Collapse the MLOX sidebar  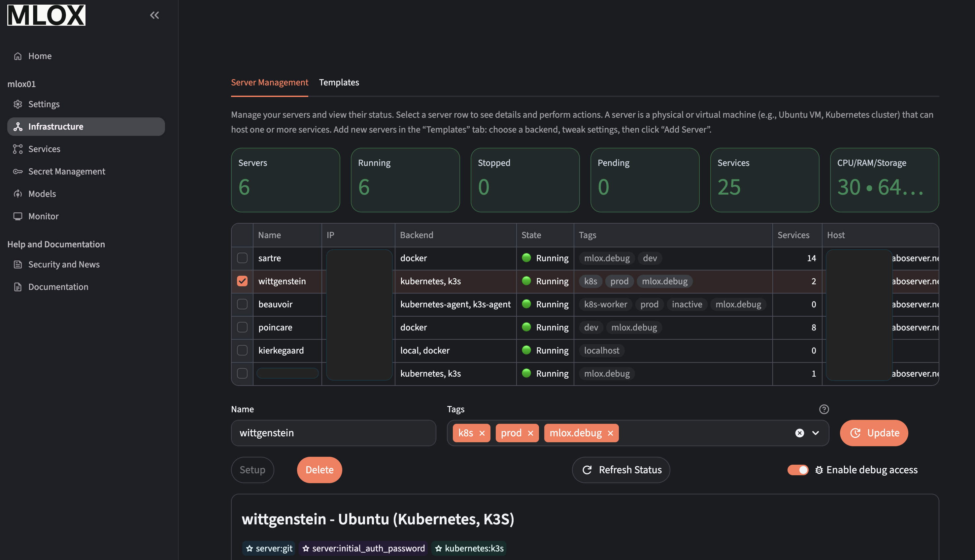[154, 15]
